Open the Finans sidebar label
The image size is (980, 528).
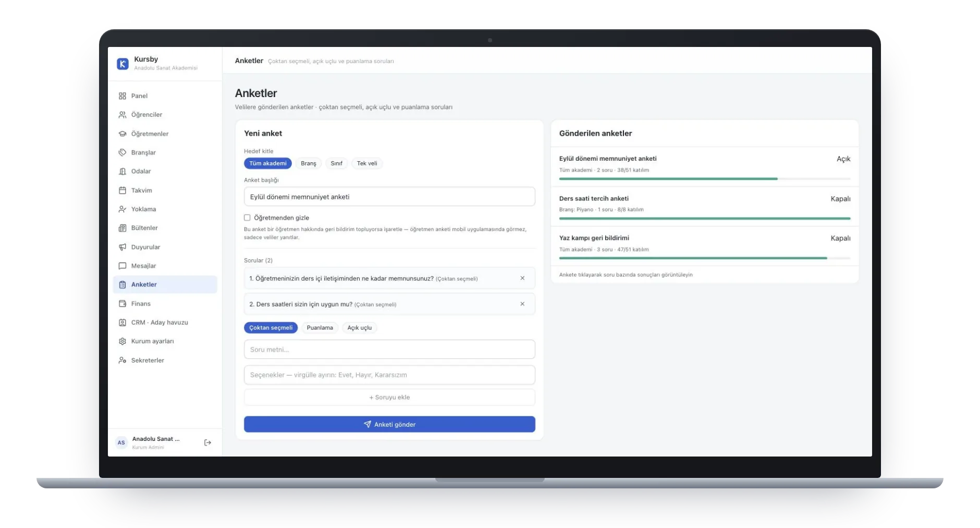[x=141, y=304]
